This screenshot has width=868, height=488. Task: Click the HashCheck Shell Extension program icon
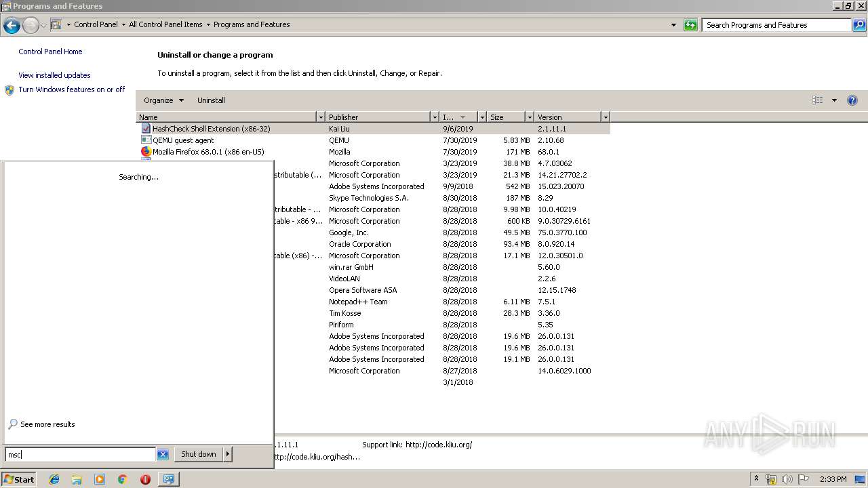click(x=146, y=128)
